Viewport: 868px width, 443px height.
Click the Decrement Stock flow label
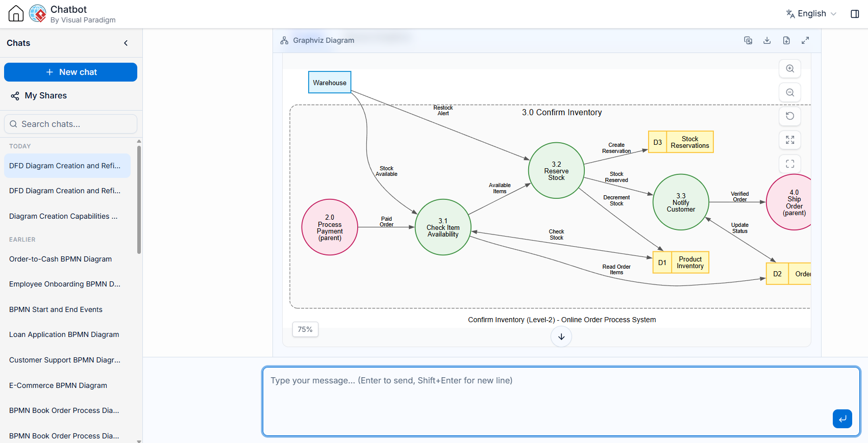click(x=616, y=200)
